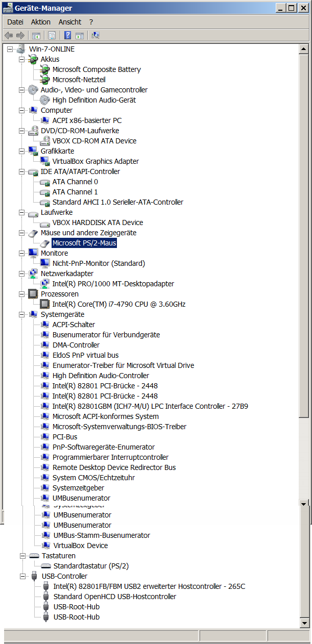Click the adapter icon of VirtualBox Graphics Adapter
312x644 pixels.
(45, 161)
